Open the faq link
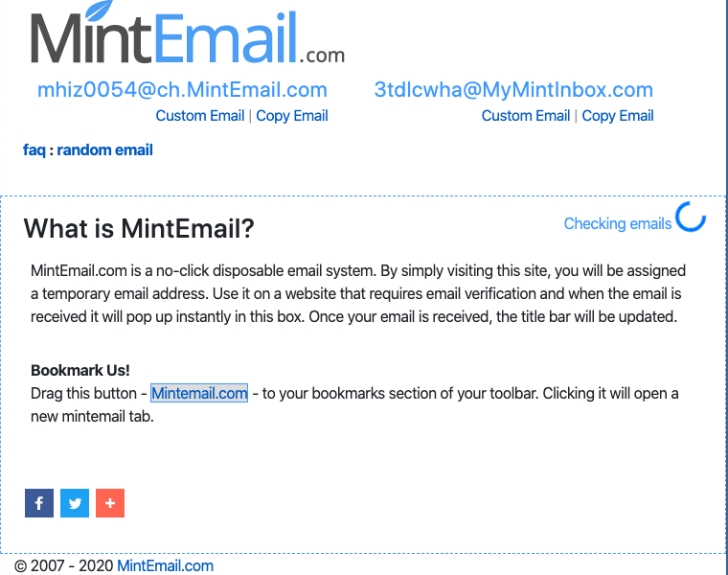Screen dimensions: 728x575 pyautogui.click(x=34, y=149)
